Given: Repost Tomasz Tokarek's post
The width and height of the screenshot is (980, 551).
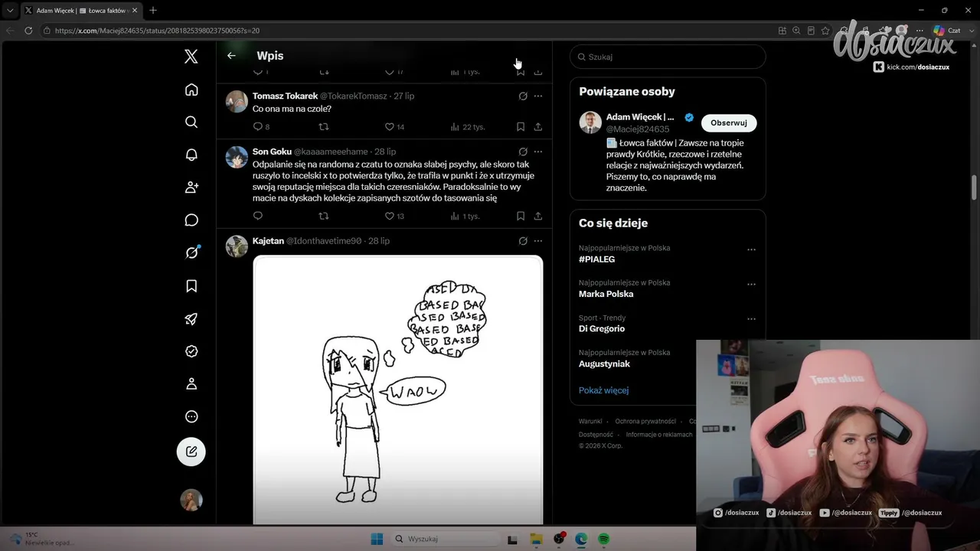Looking at the screenshot, I should tap(324, 127).
